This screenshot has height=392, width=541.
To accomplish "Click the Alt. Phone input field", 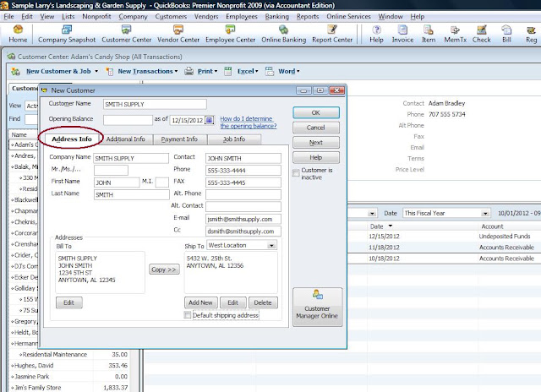I will (x=243, y=195).
